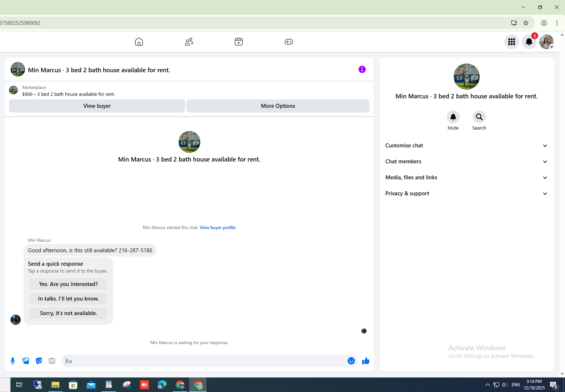Send quick response 'Yes. Are you interested?'

coord(69,284)
